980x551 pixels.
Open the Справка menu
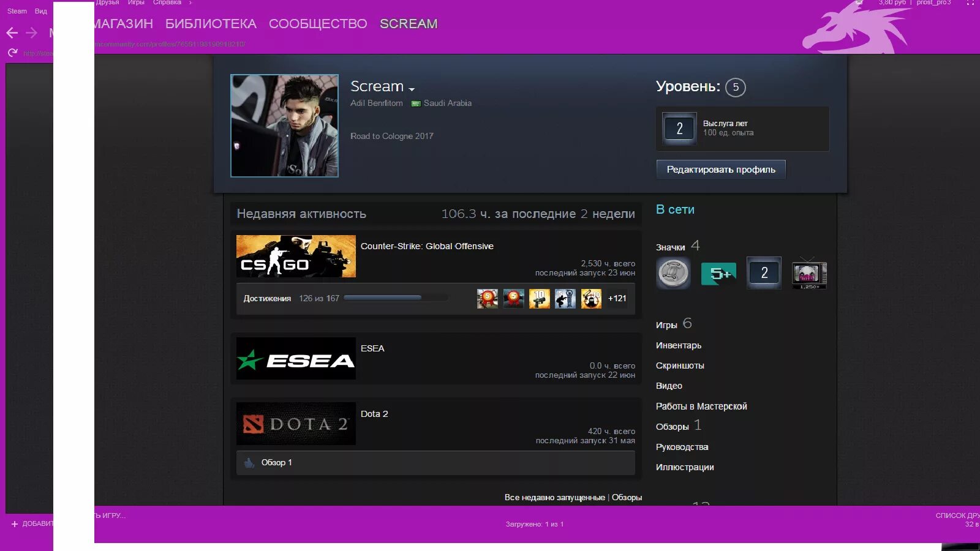pyautogui.click(x=167, y=2)
